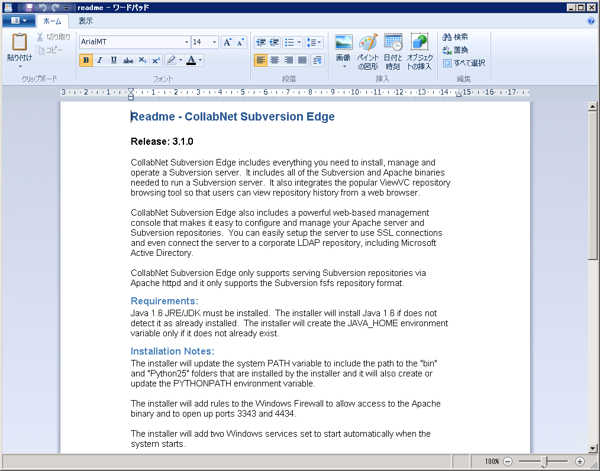Screen dimensions: 600x471
Task: Toggle Italic formatting
Action: 99,60
